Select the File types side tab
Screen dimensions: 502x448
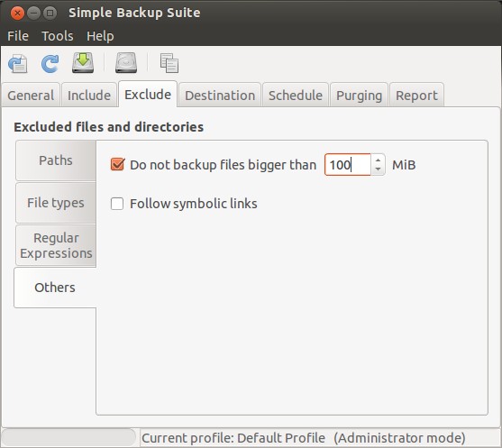(x=56, y=203)
